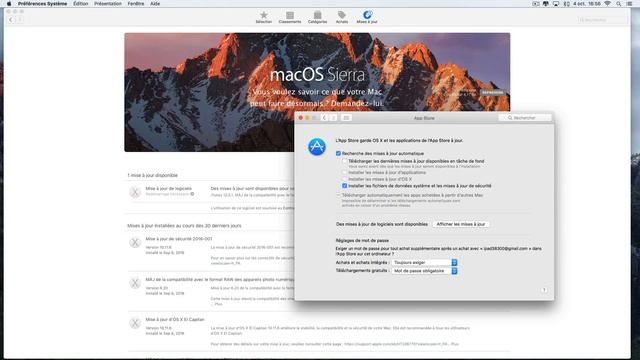Click the menu bar date and time

coord(587,4)
